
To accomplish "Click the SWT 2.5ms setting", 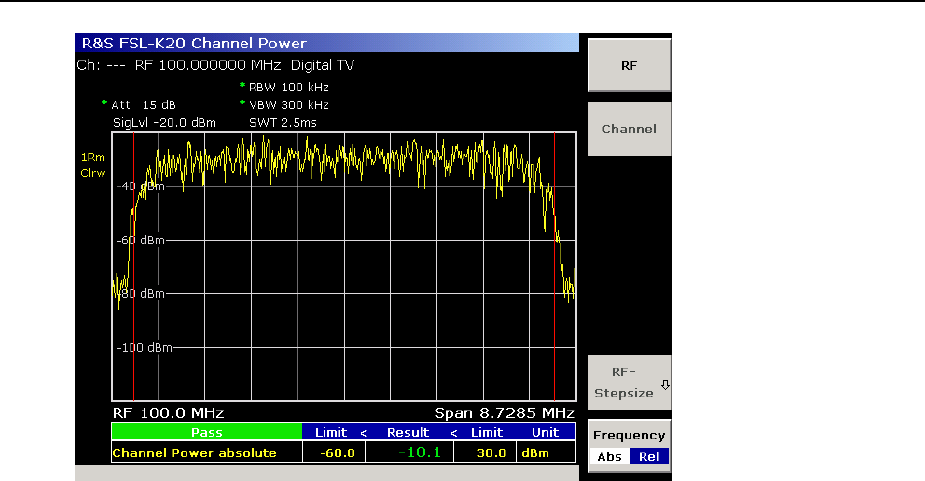I will tap(283, 123).
